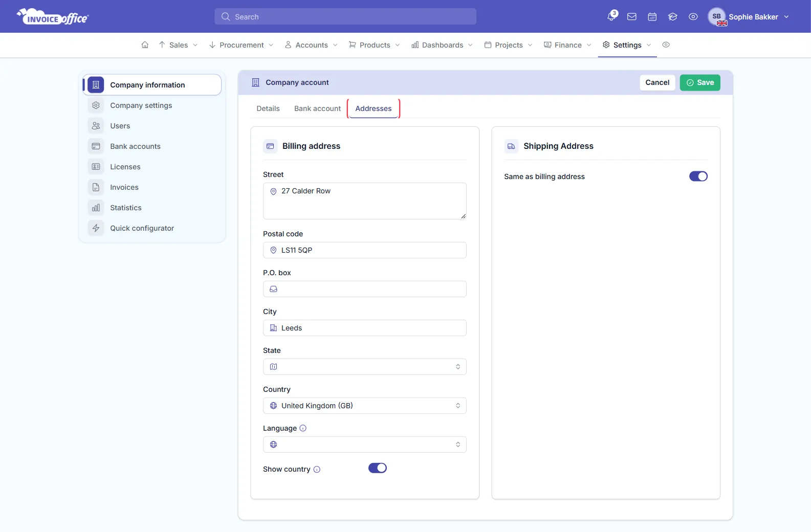
Task: Expand the Dashboards menu
Action: (442, 45)
